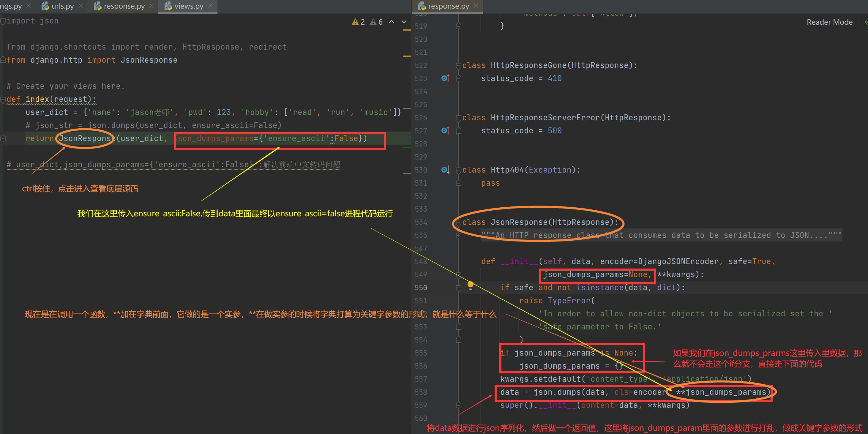Image resolution: width=868 pixels, height=434 pixels.
Task: Close the tab ending in ngs.py
Action: pyautogui.click(x=28, y=6)
